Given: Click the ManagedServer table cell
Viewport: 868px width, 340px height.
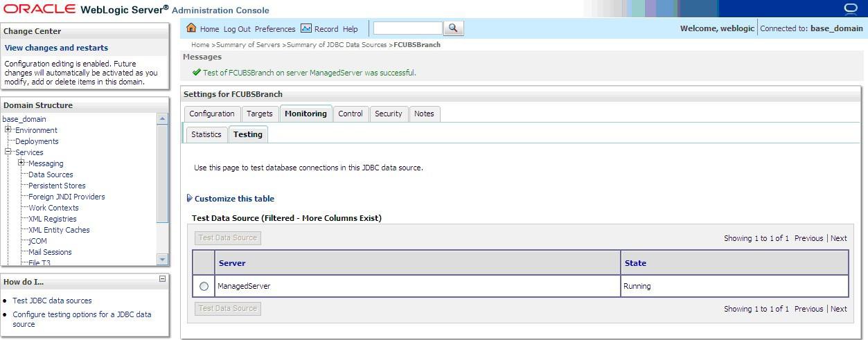Looking at the screenshot, I should (x=418, y=286).
